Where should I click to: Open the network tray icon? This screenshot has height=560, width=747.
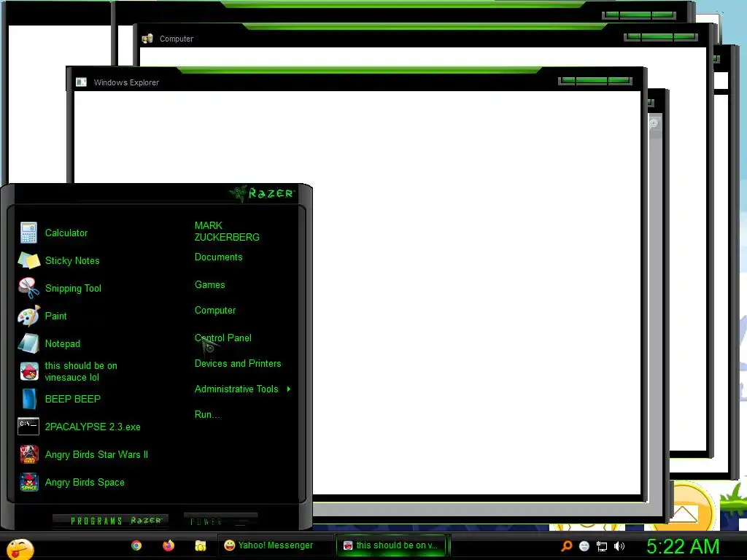[x=602, y=546]
